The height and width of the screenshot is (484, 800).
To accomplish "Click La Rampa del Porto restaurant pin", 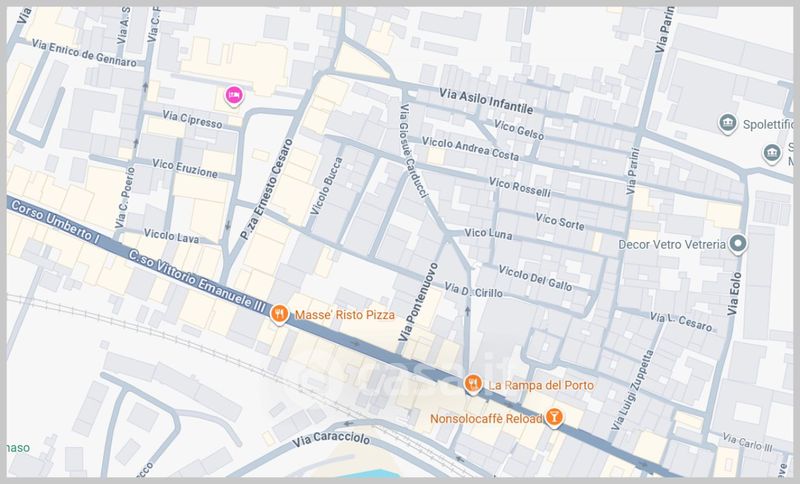I will point(473,384).
